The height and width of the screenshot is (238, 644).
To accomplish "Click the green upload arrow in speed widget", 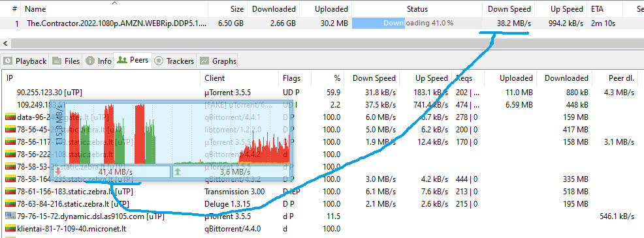I will coord(177,171).
